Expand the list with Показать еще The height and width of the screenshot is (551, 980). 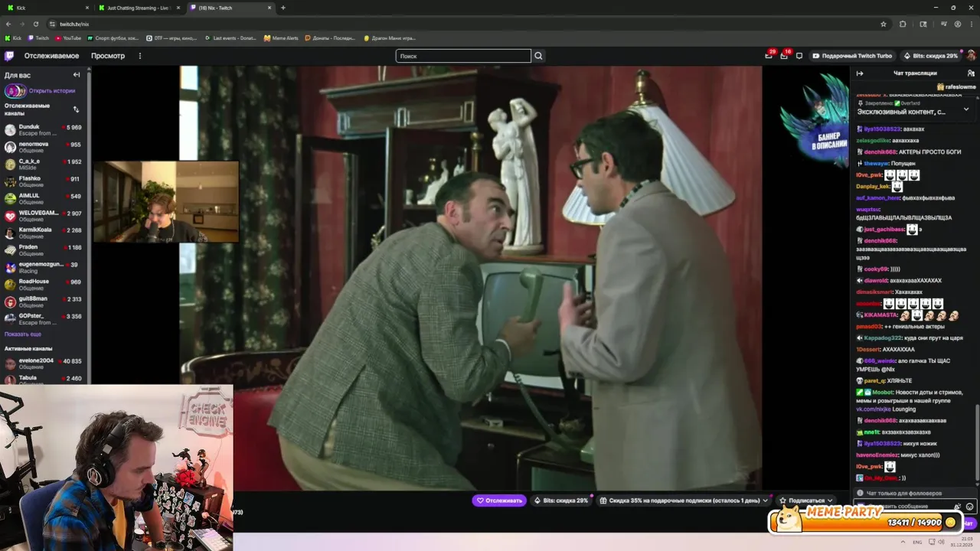23,334
